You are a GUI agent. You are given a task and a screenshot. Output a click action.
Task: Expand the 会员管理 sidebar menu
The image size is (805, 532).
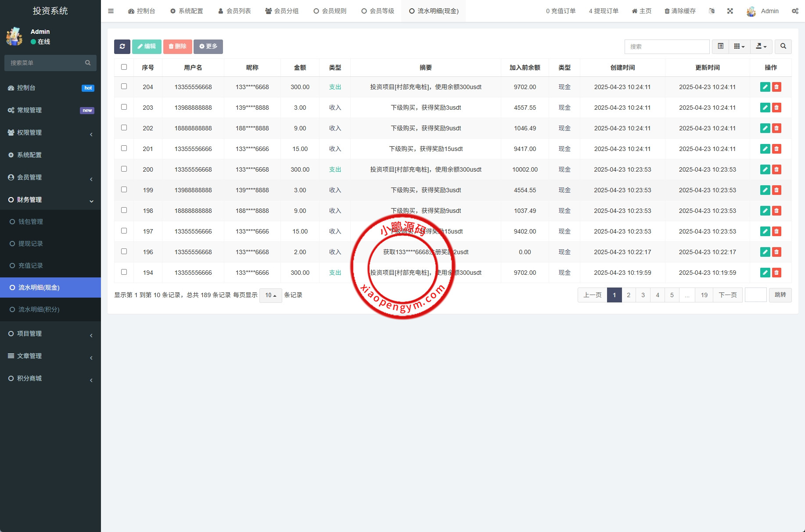tap(50, 177)
